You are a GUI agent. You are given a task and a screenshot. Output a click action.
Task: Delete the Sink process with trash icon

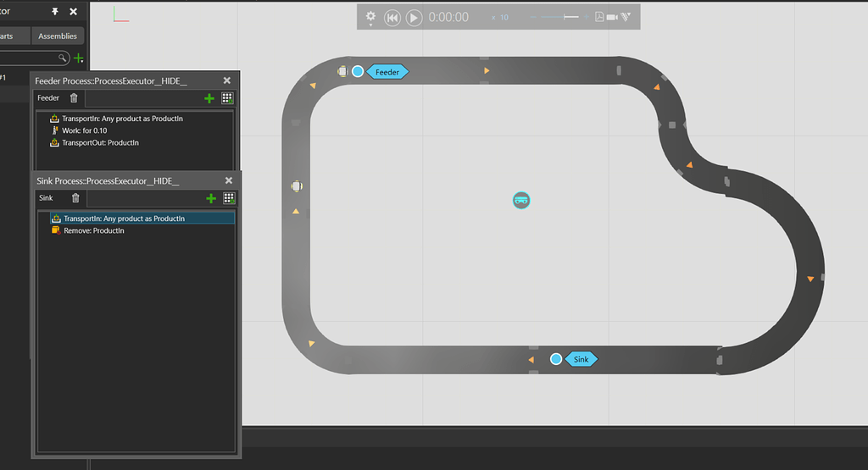pyautogui.click(x=75, y=198)
